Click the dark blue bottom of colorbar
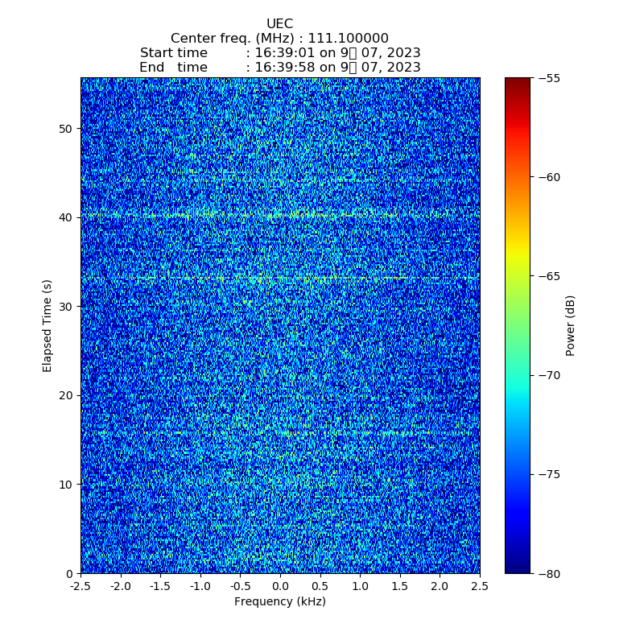This screenshot has height=644, width=644. (x=518, y=568)
